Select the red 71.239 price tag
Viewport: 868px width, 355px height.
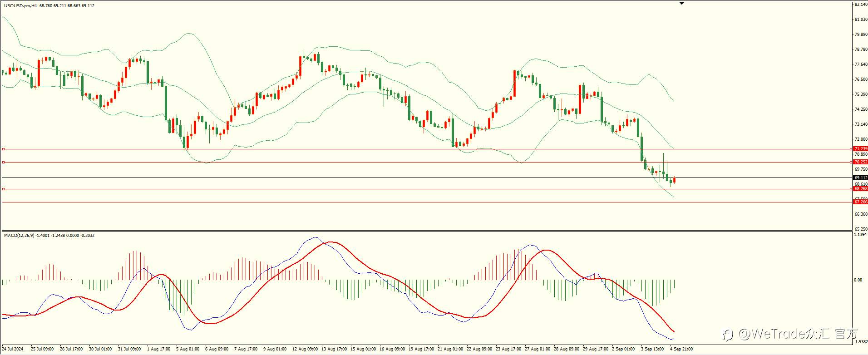[x=860, y=149]
